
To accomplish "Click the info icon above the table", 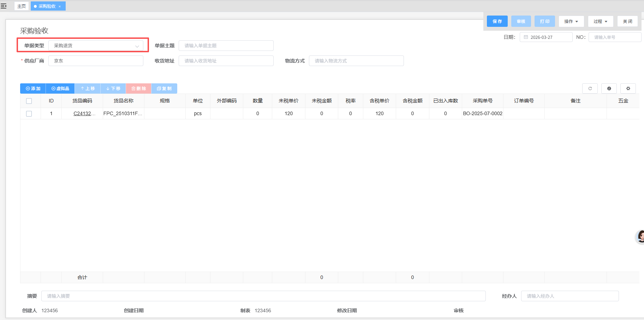I will [x=609, y=89].
